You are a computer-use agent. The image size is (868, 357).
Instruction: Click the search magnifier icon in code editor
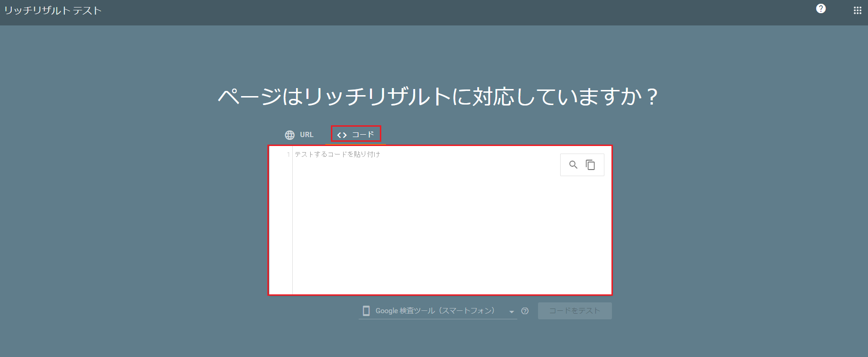pyautogui.click(x=573, y=165)
